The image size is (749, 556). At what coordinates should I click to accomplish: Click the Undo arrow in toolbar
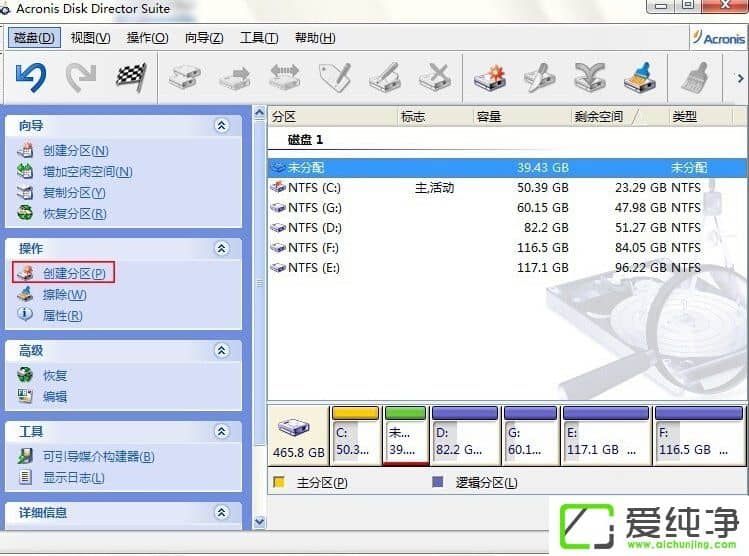(32, 78)
